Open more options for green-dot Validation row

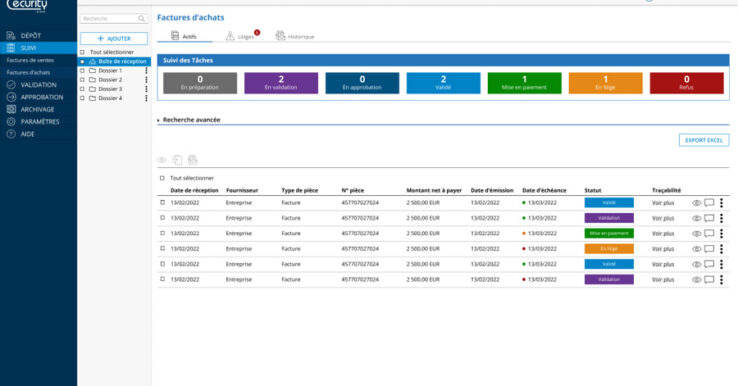click(722, 218)
